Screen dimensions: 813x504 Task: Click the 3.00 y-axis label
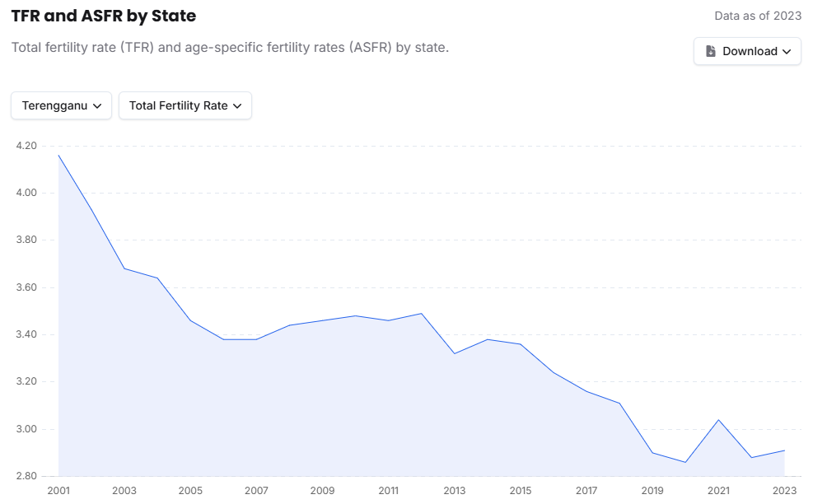(26, 429)
